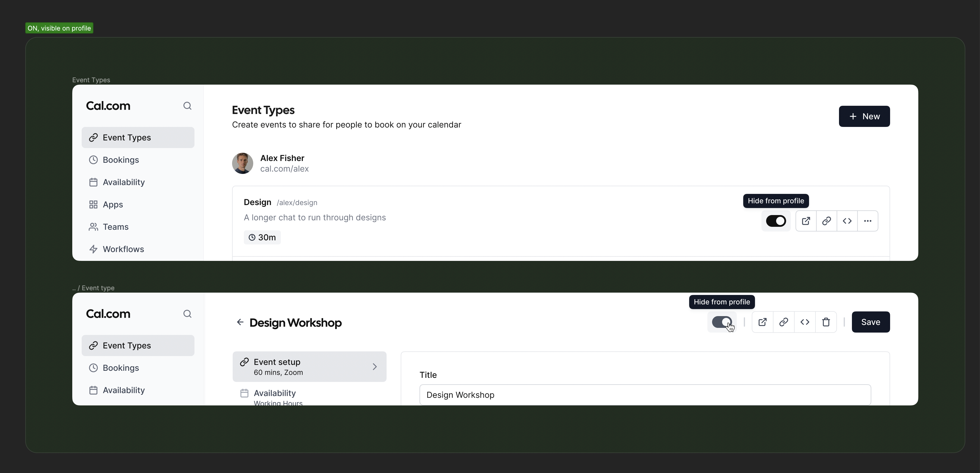Viewport: 980px width, 473px height.
Task: Click the New event type button
Action: (x=864, y=116)
